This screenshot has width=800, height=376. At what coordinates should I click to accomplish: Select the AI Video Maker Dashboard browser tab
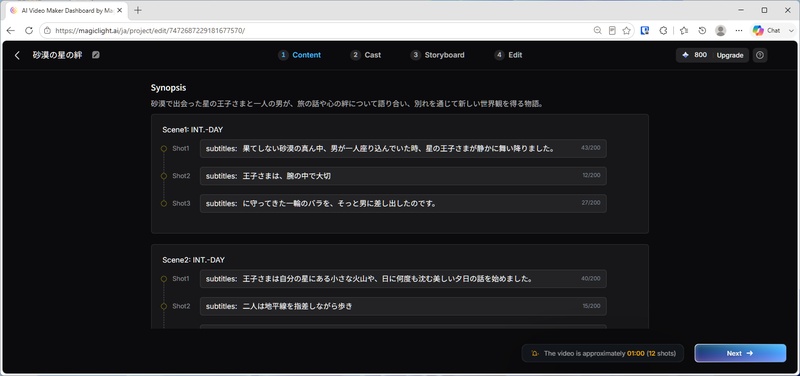pyautogui.click(x=66, y=10)
